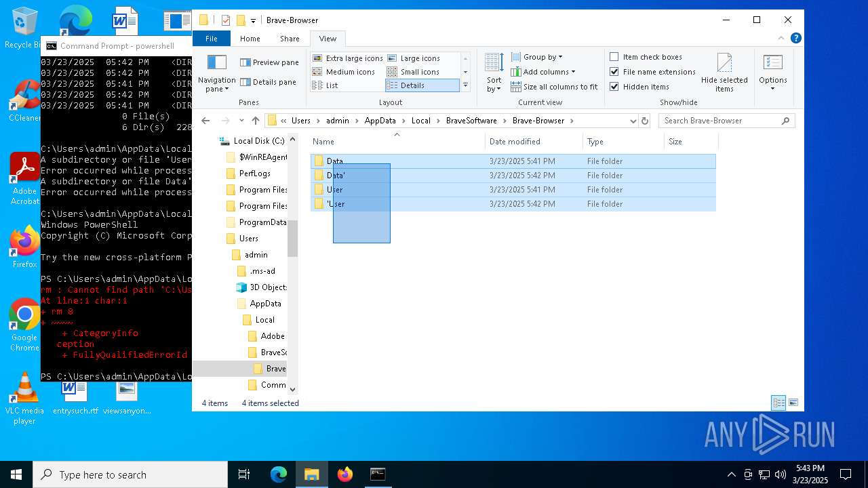Viewport: 868px width, 488px height.
Task: Open Microsoft Edge from taskbar
Action: 279,474
